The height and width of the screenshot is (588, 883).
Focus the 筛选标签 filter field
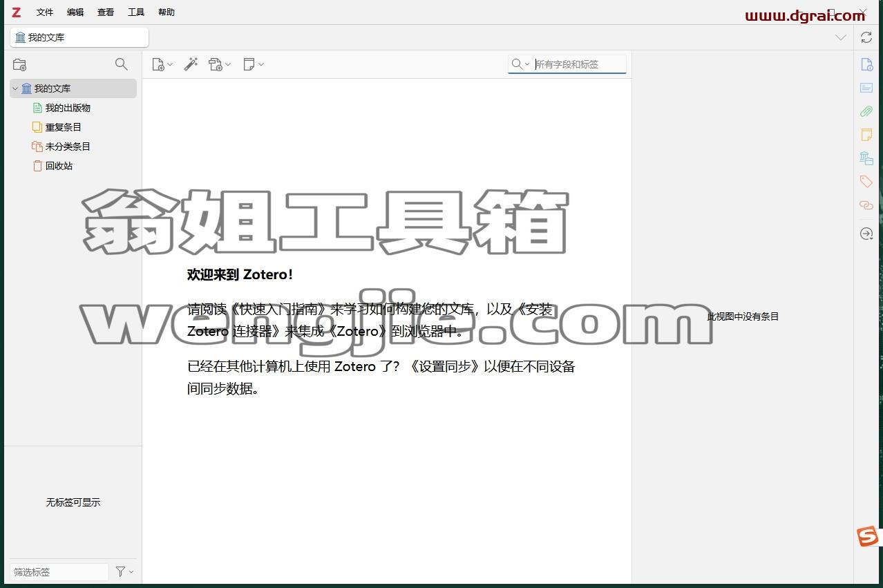[59, 572]
